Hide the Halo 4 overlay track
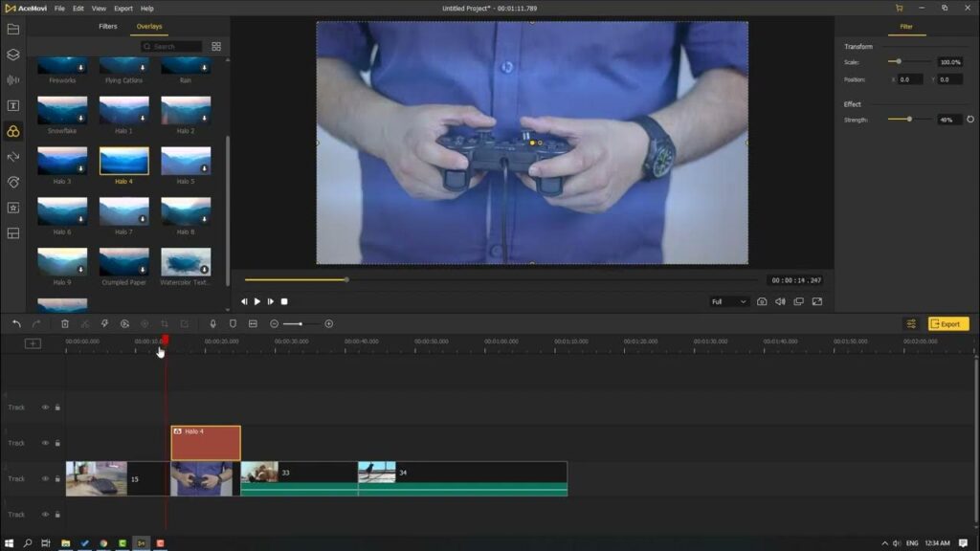Screen dimensions: 980x551 (45, 443)
